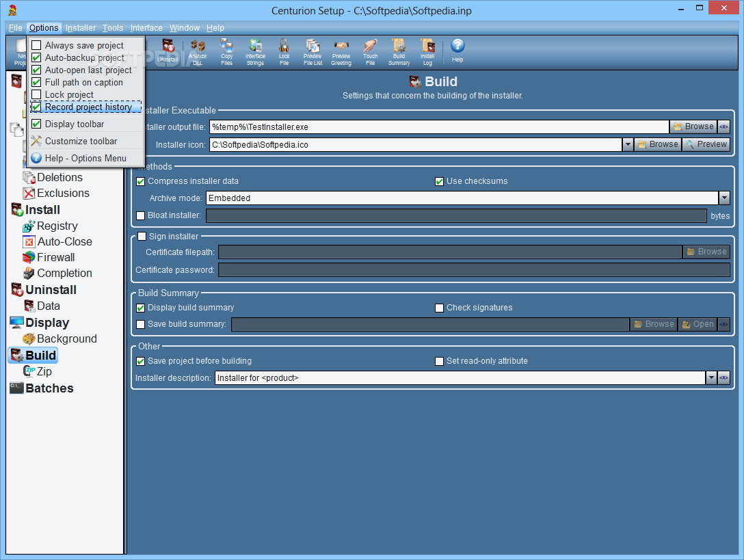744x560 pixels.
Task: Expand the Installer icon dropdown arrow
Action: point(628,145)
